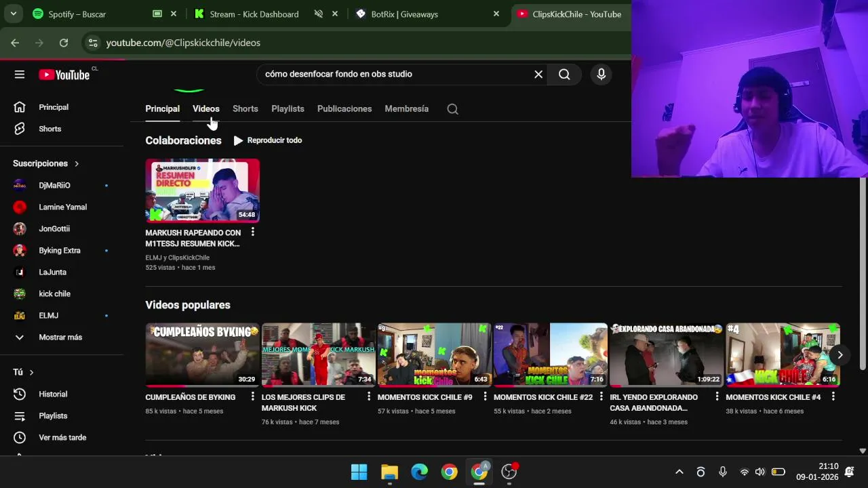This screenshot has width=868, height=488.
Task: Switch to the Shorts channel tab
Action: pos(245,109)
